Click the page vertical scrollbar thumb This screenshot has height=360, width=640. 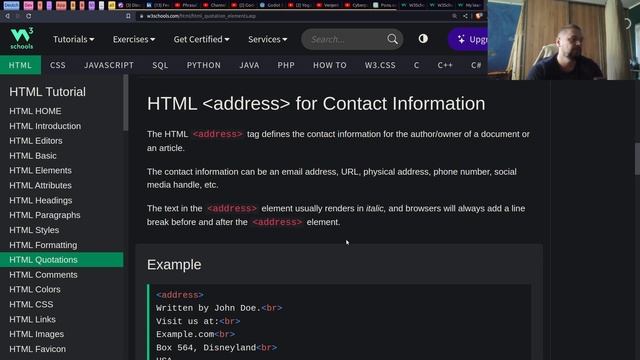637,159
